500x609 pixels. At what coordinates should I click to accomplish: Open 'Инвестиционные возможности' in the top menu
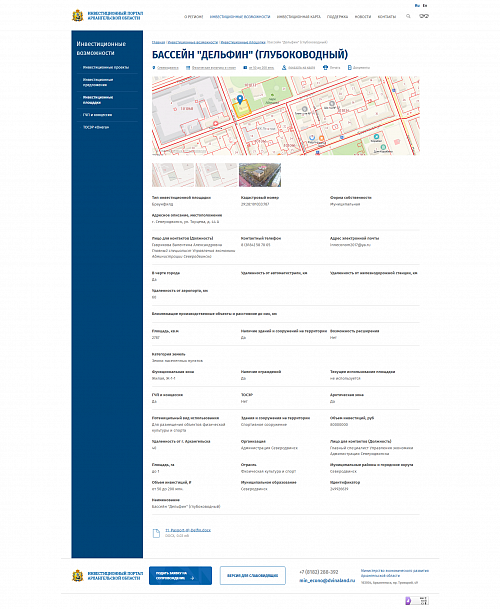(x=240, y=17)
